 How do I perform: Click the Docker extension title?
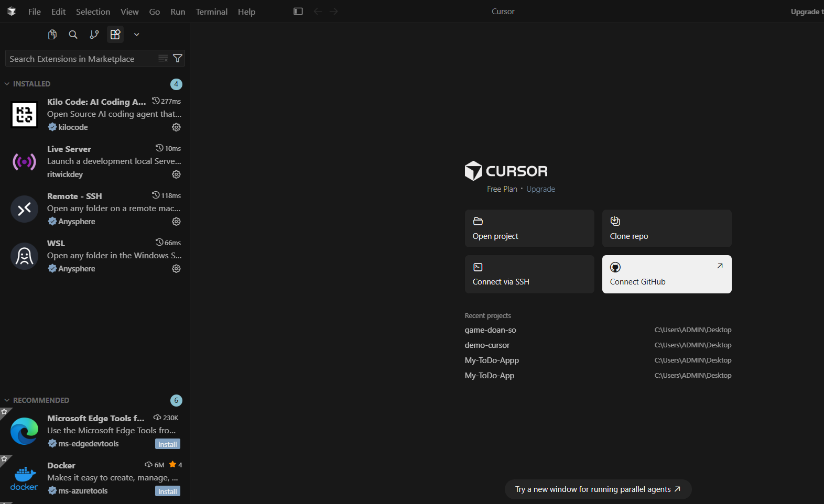(x=61, y=465)
